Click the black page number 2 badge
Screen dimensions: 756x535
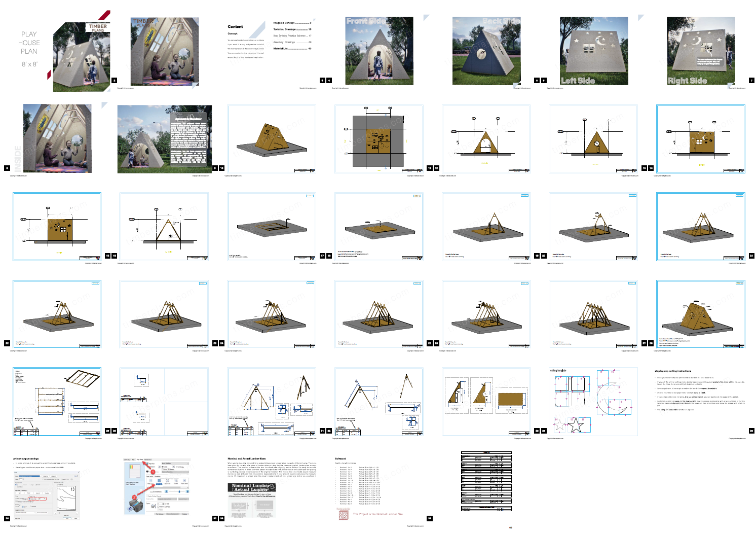pyautogui.click(x=114, y=80)
